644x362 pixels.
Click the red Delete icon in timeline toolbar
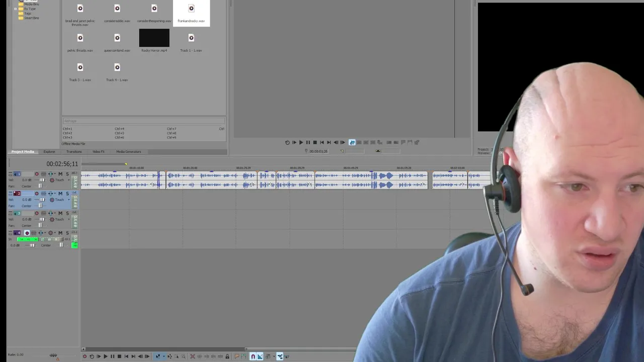(x=193, y=356)
